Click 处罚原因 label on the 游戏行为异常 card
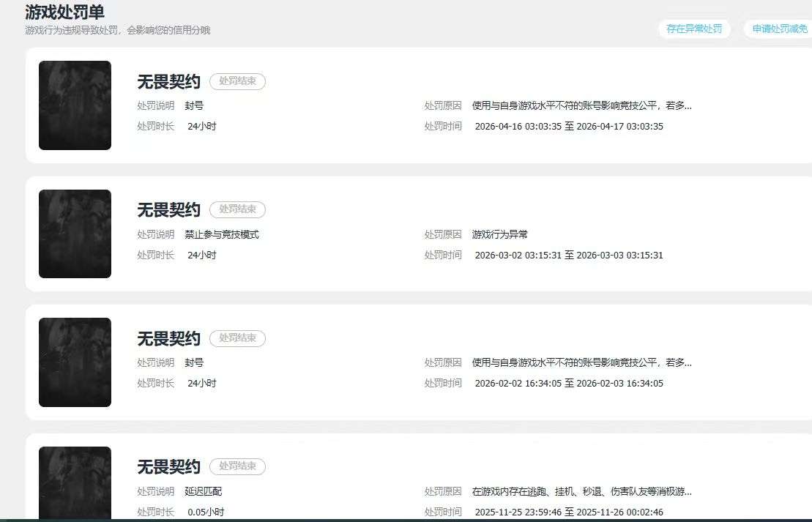Screen dimensions: 812x522 coord(443,234)
